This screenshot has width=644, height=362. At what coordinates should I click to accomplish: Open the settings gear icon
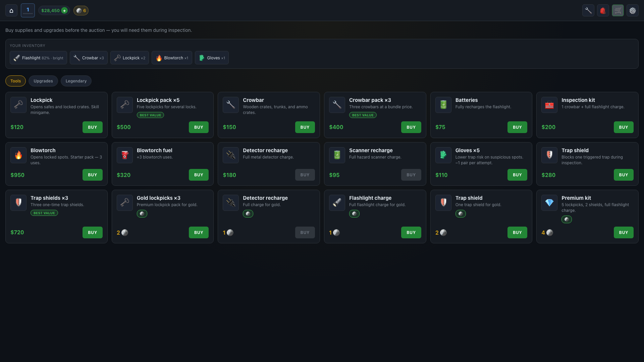click(x=633, y=11)
